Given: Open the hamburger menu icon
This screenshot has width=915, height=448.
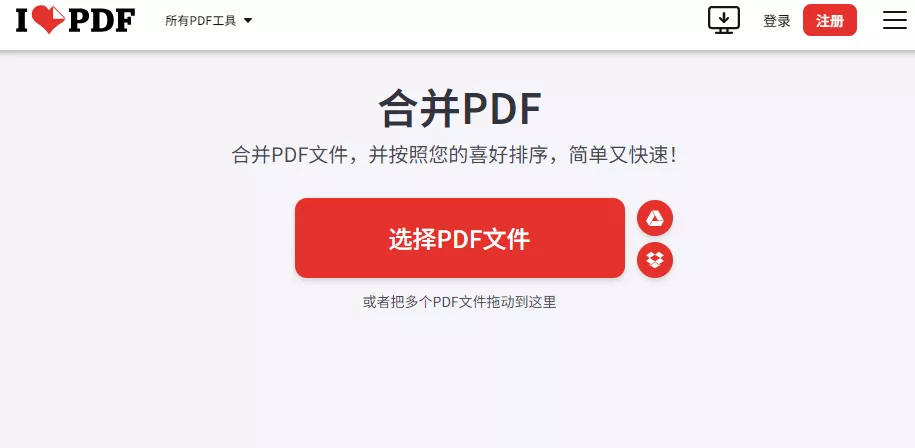Looking at the screenshot, I should (894, 20).
